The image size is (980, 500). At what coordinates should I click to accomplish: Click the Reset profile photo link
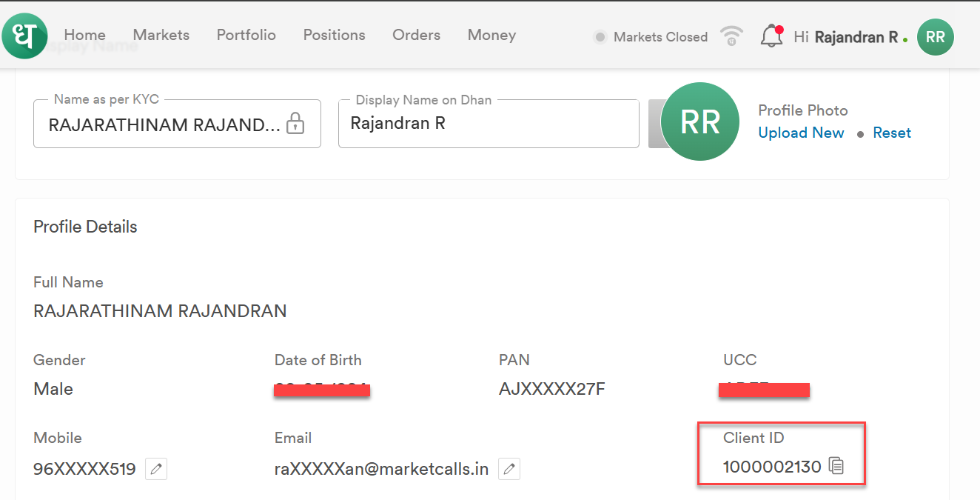click(892, 133)
